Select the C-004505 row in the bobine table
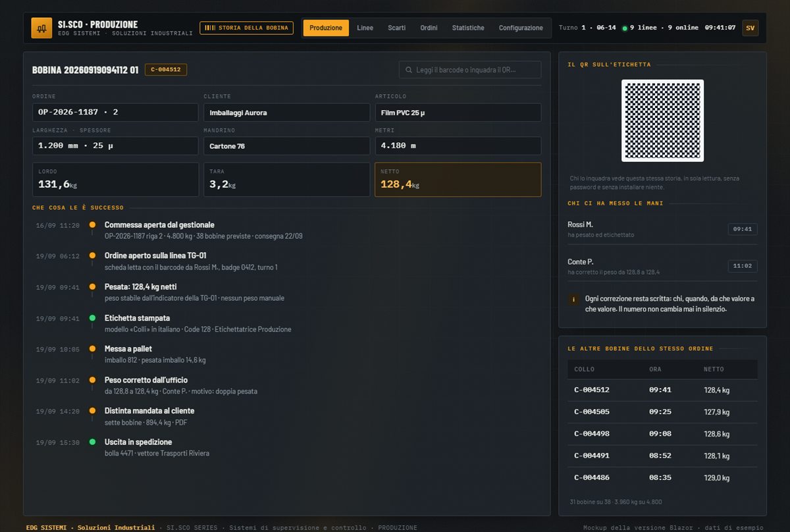Viewport: 790px width, 532px height. 662,412
